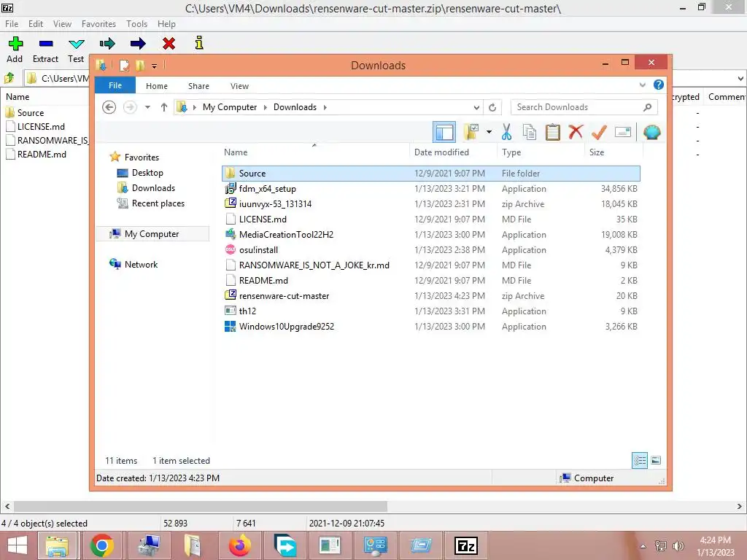
Task: Open the Share ribbon tab
Action: (x=198, y=86)
